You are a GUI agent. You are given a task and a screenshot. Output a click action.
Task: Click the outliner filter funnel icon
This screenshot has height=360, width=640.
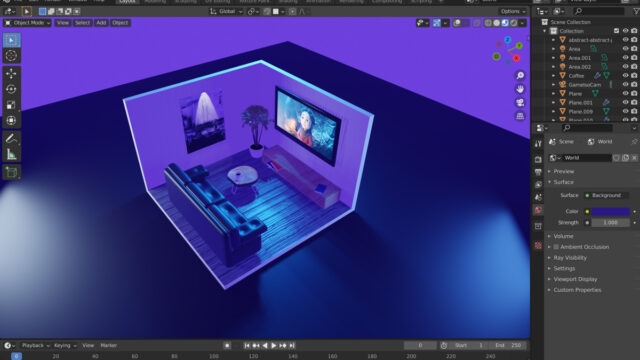point(636,11)
